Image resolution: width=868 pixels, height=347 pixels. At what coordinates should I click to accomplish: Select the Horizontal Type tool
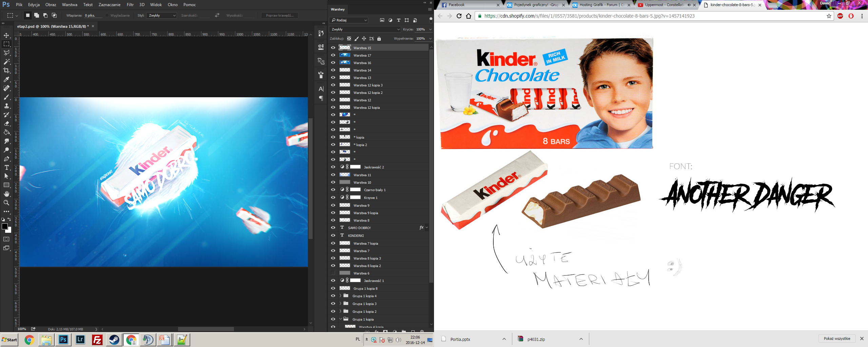(6, 167)
